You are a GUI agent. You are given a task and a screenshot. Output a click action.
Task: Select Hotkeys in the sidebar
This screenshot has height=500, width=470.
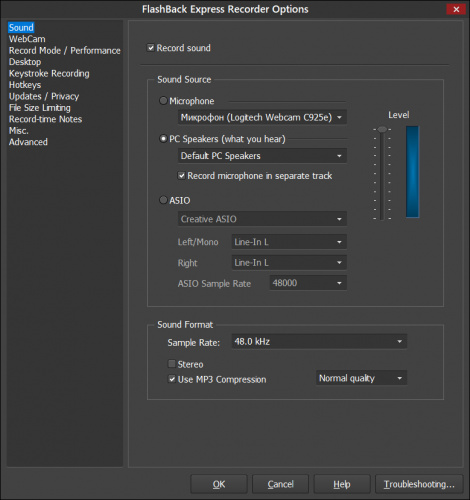25,85
